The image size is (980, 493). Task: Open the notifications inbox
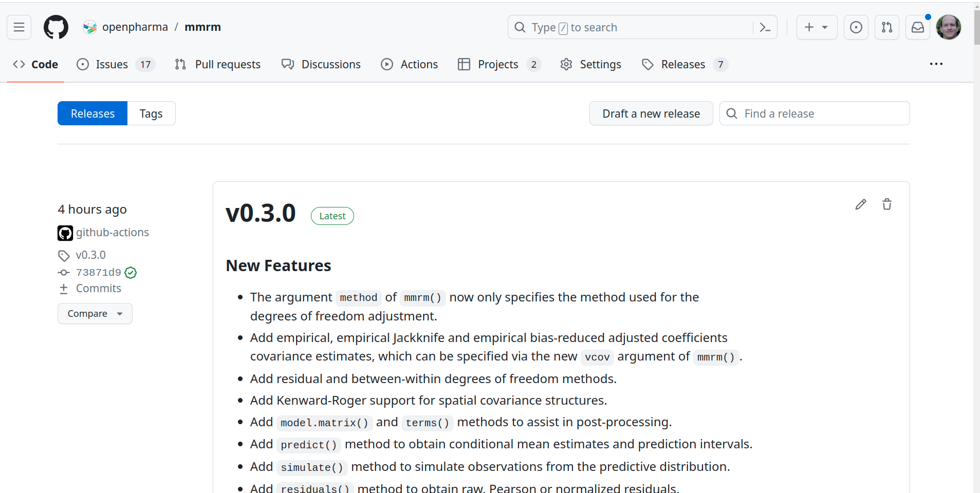pyautogui.click(x=917, y=27)
